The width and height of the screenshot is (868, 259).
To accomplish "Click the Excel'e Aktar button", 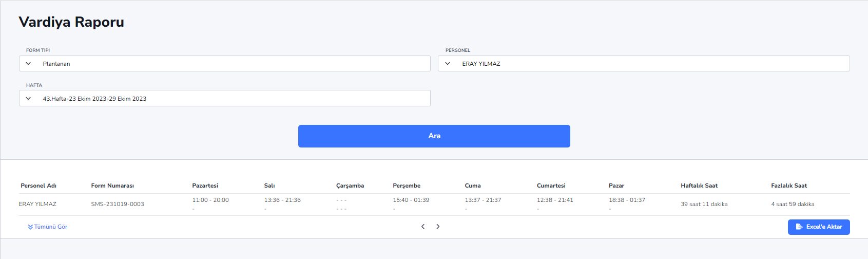I will [x=819, y=227].
